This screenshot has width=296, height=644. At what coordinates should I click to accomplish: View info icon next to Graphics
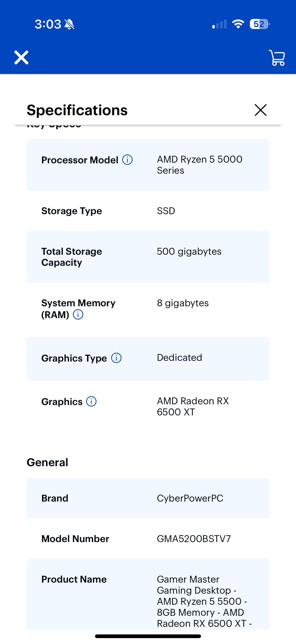tap(91, 402)
